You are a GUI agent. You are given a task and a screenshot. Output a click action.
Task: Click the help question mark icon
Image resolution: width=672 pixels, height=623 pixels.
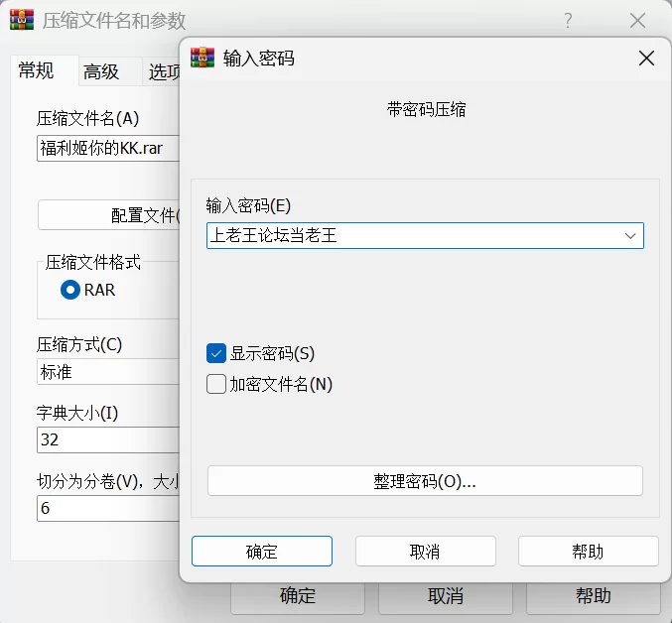pos(568,21)
